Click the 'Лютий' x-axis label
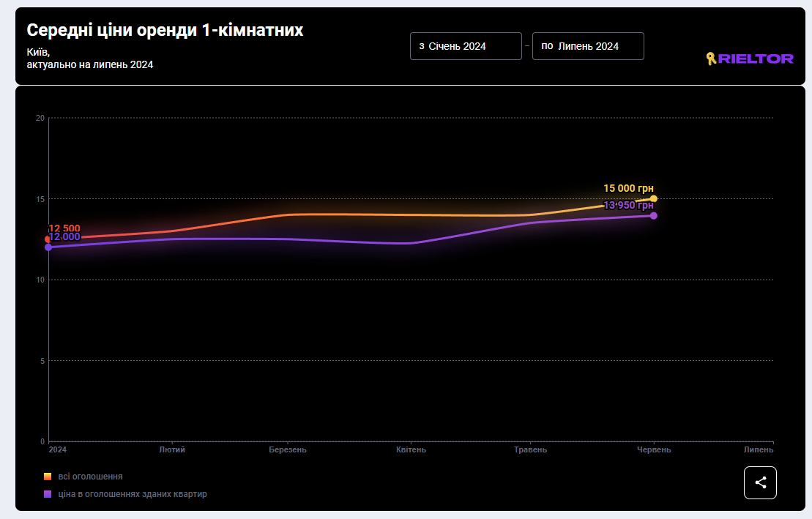The height and width of the screenshot is (519, 812). pos(172,449)
